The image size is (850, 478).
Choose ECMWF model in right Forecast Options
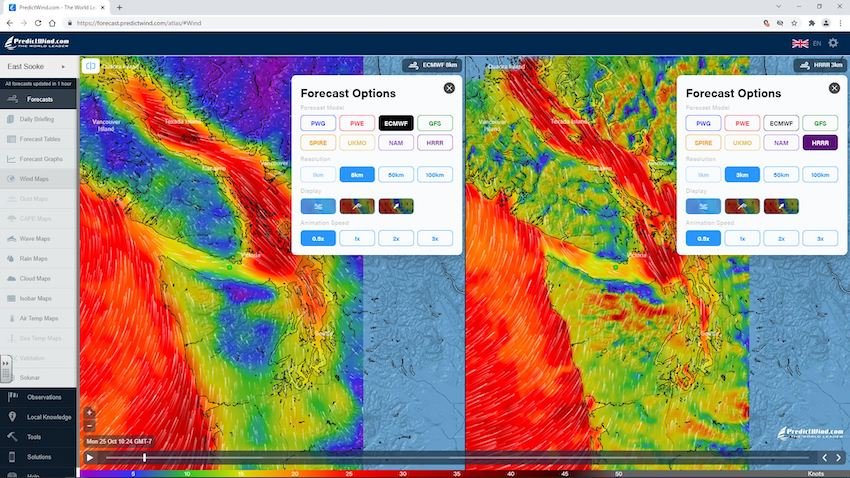coord(781,123)
